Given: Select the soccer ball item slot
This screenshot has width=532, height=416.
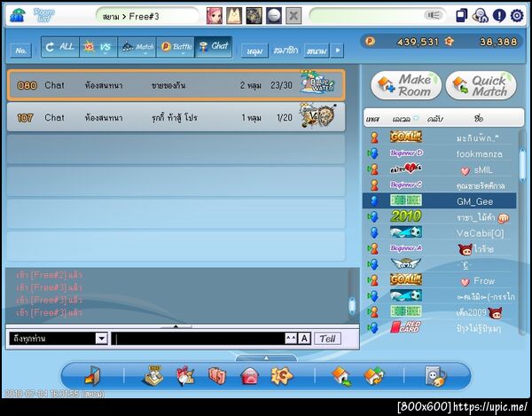Looking at the screenshot, I should [273, 16].
